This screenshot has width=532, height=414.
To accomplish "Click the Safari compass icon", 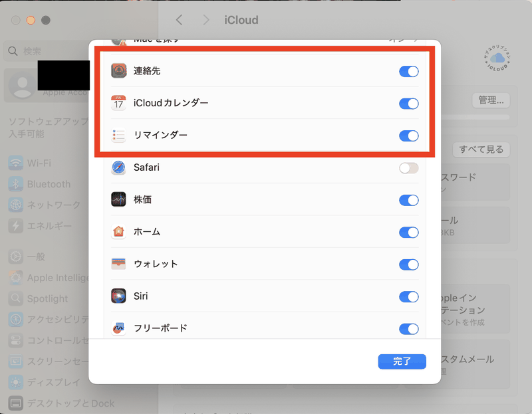I will click(119, 167).
